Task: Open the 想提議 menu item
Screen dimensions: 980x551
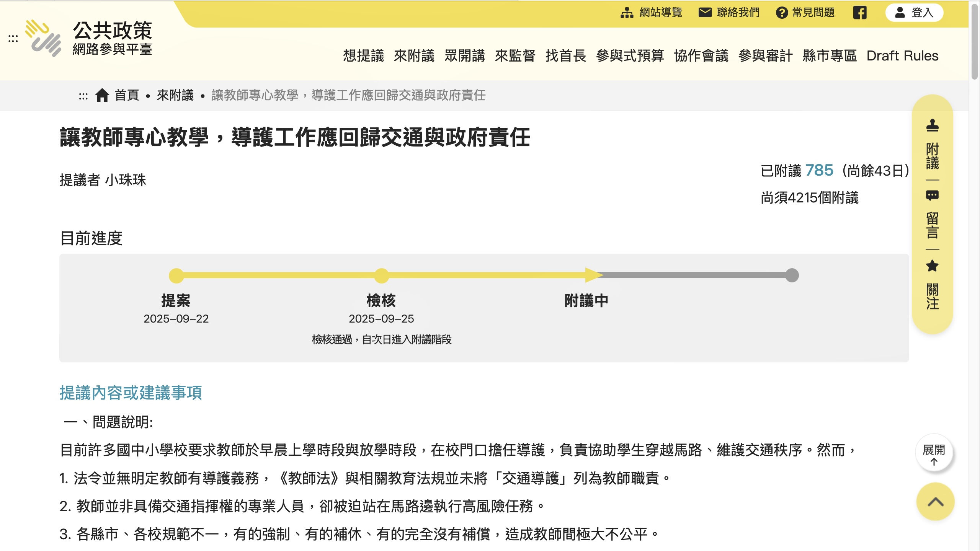Action: 364,56
